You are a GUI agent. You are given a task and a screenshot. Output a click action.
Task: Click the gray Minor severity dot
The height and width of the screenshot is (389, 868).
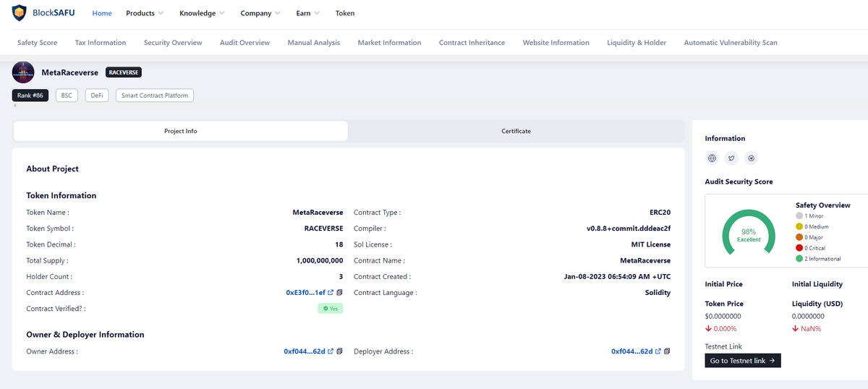pyautogui.click(x=799, y=215)
